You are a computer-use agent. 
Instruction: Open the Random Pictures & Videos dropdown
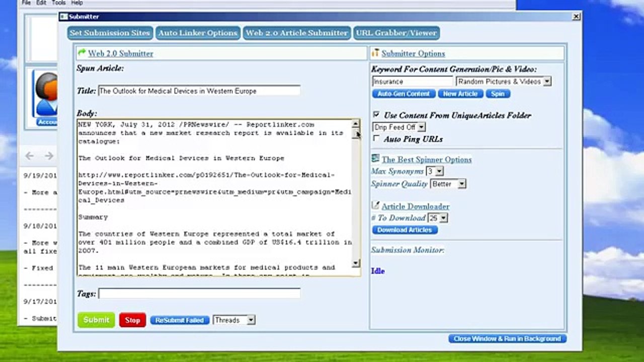tap(504, 81)
